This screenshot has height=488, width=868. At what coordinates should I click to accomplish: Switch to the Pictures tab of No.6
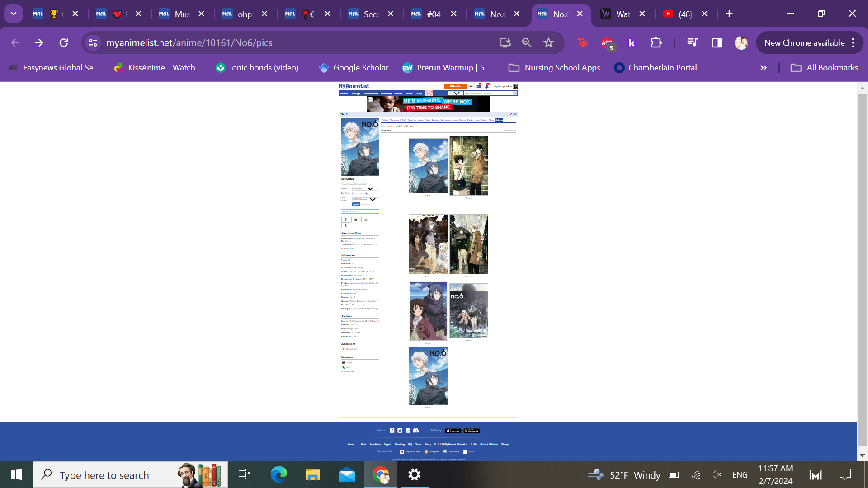coord(499,120)
